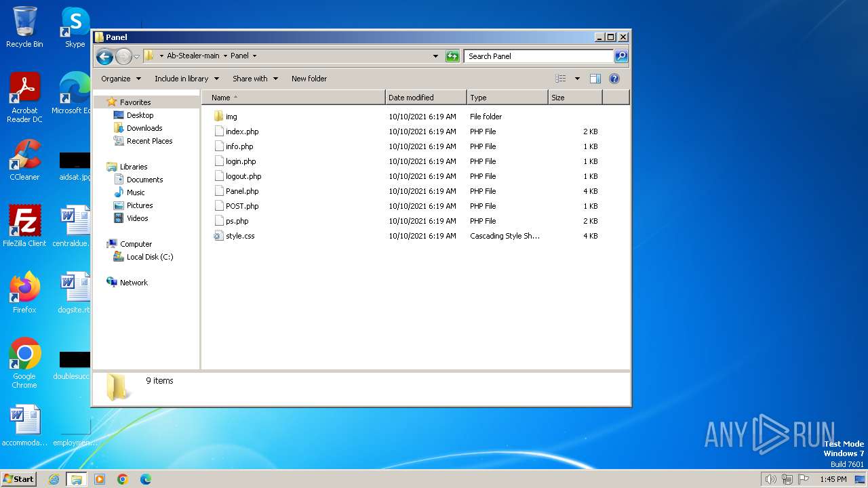
Task: Select the login.php file
Action: (240, 161)
